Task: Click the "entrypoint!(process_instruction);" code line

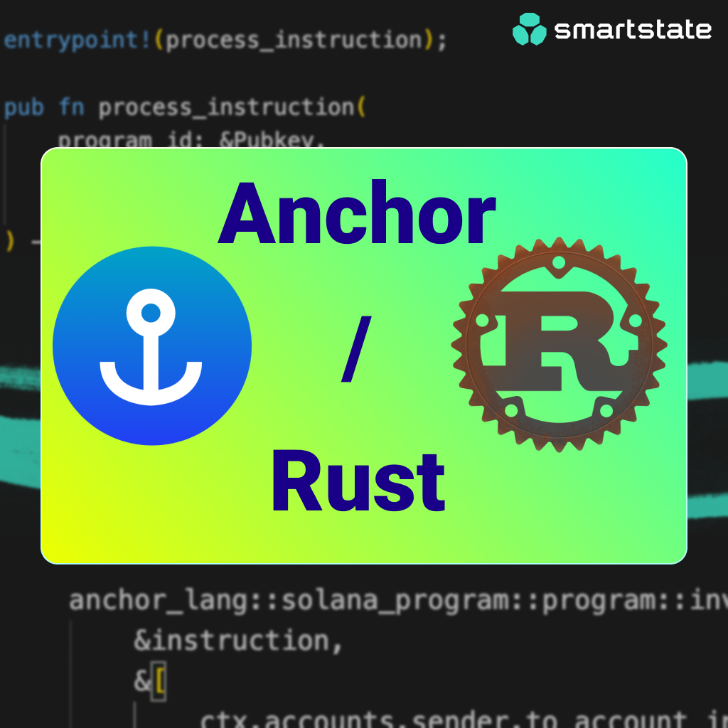Action: click(225, 40)
